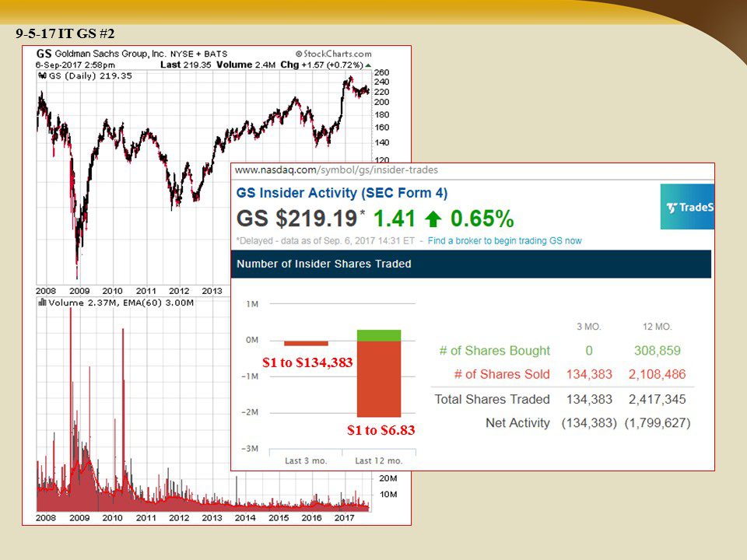The height and width of the screenshot is (560, 747).
Task: Click the 'GS Insider Activity (SEC Form 4)' heading
Action: click(x=342, y=193)
